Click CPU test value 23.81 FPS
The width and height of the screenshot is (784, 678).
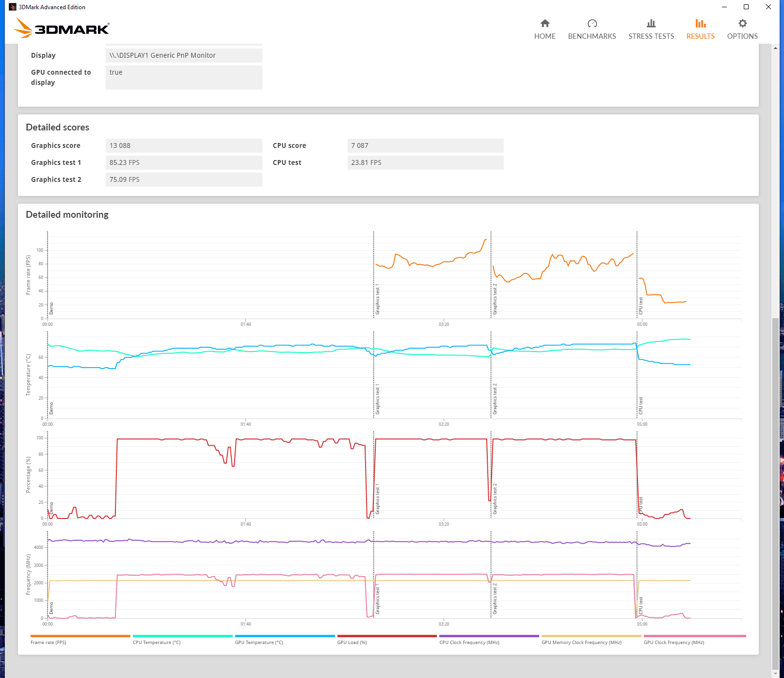(426, 162)
